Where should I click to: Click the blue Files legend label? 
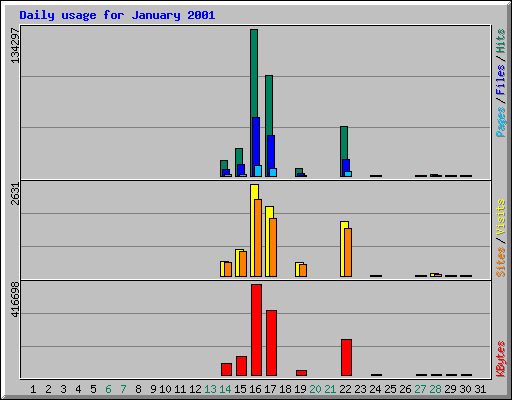(x=501, y=79)
